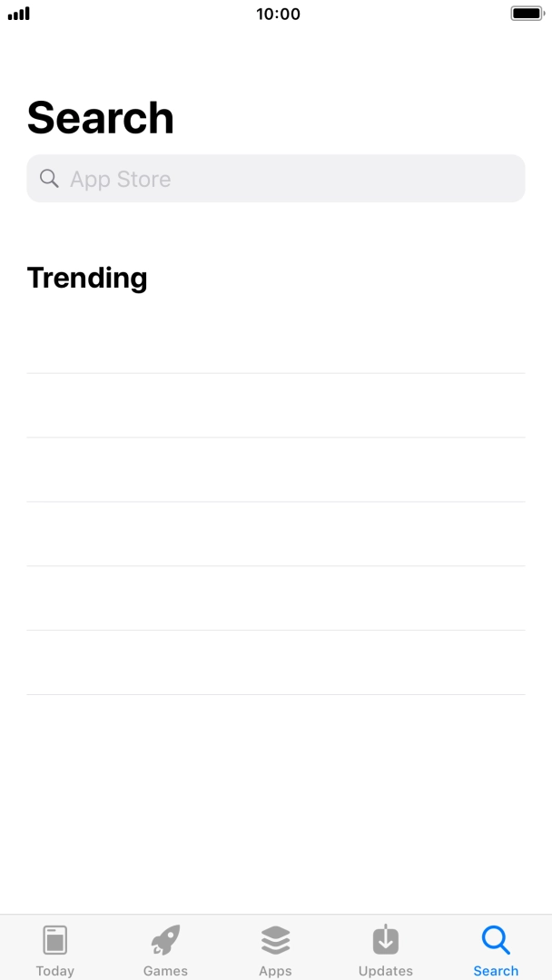Select the third empty Trending row

pyautogui.click(x=276, y=470)
